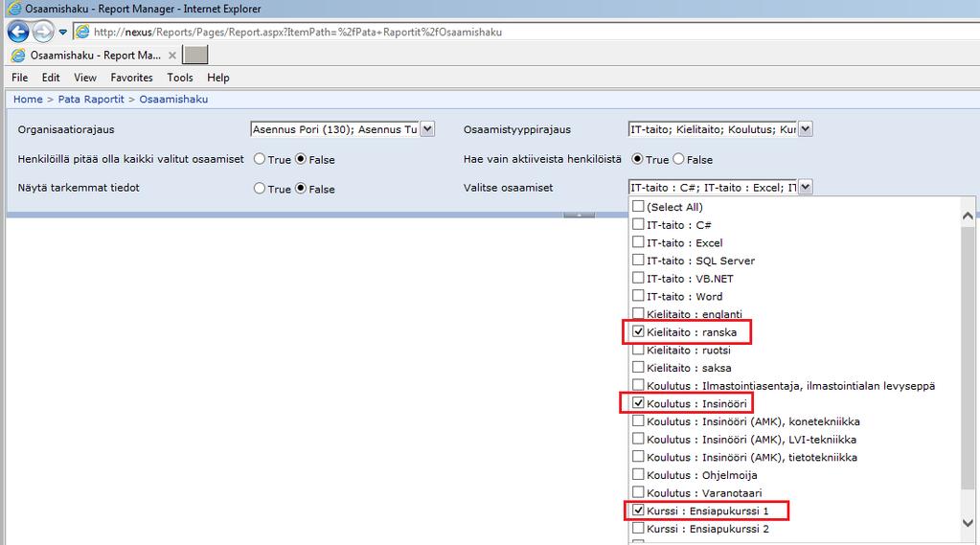The width and height of the screenshot is (980, 545).
Task: Go to Home breadcrumb link
Action: [28, 100]
